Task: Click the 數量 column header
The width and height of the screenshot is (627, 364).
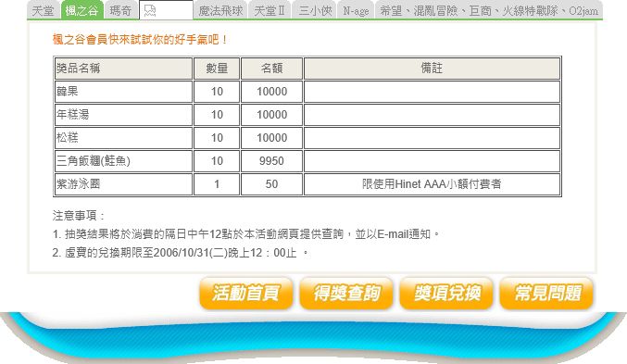Action: click(x=217, y=69)
